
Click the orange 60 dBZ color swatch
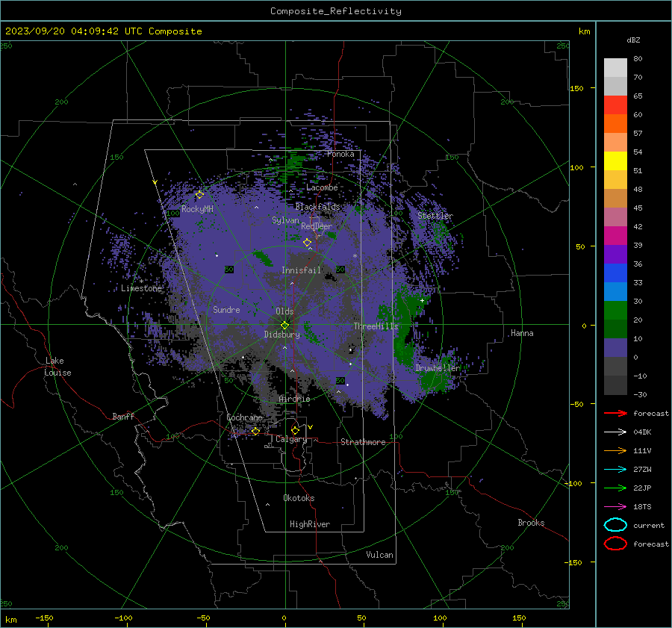click(x=615, y=123)
